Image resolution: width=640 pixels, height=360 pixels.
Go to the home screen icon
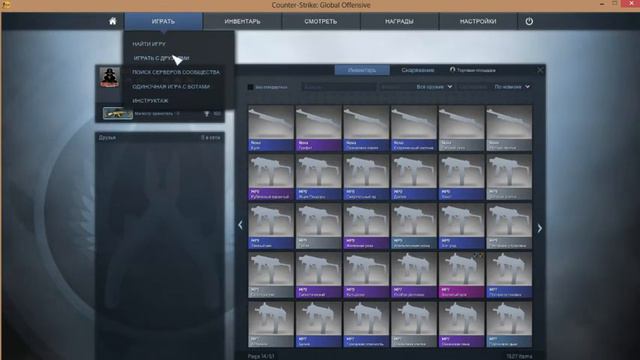[x=113, y=21]
